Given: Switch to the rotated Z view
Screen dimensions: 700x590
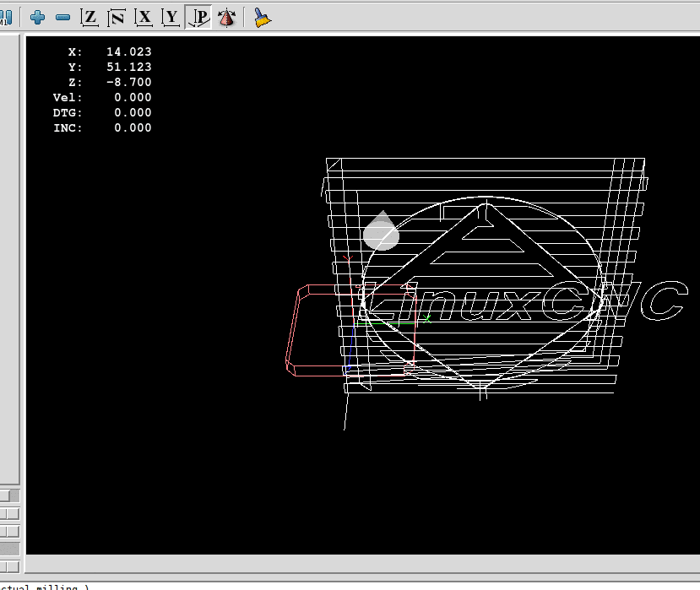Looking at the screenshot, I should [x=117, y=18].
